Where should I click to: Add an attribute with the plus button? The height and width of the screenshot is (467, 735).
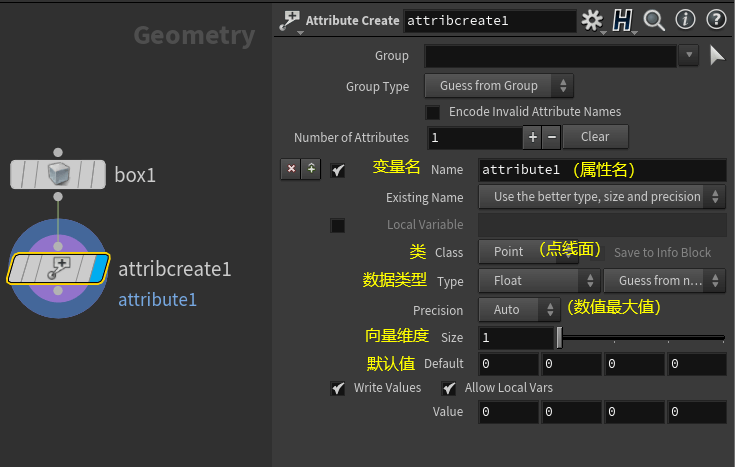click(x=533, y=137)
